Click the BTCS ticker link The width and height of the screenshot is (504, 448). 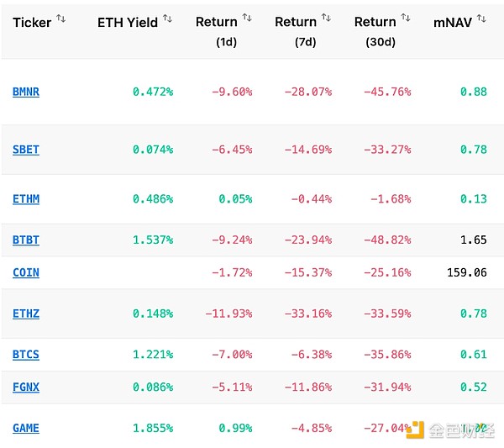pyautogui.click(x=26, y=354)
